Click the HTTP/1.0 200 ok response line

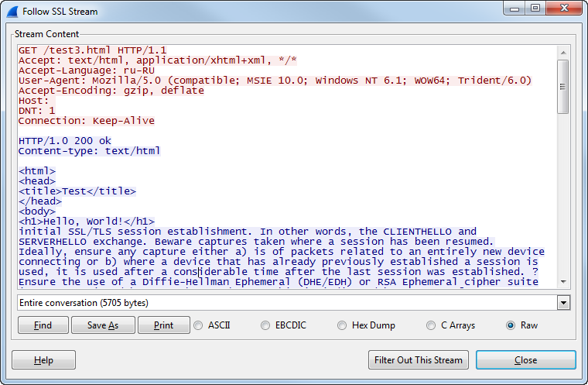pos(65,141)
